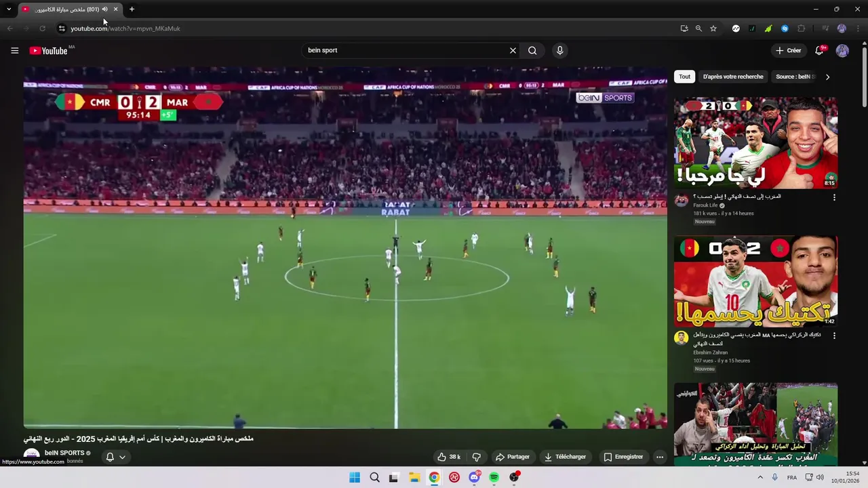Open the YouTube account avatar menu
Image resolution: width=868 pixels, height=488 pixels.
click(842, 50)
